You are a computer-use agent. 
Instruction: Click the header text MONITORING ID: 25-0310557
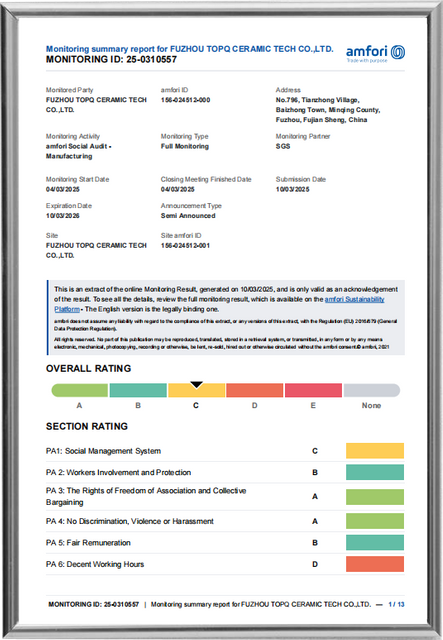coord(111,60)
